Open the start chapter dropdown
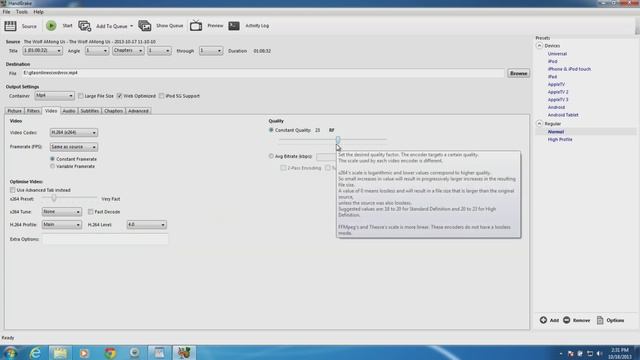 coord(159,51)
